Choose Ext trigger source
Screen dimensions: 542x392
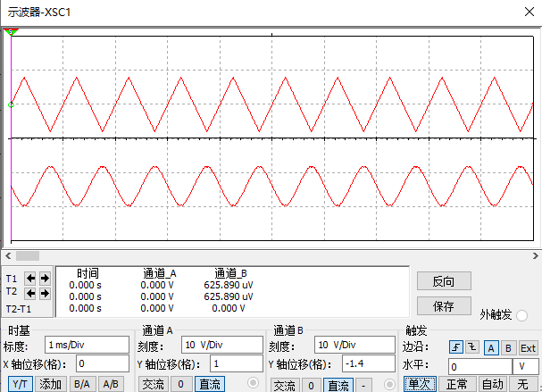pyautogui.click(x=528, y=347)
